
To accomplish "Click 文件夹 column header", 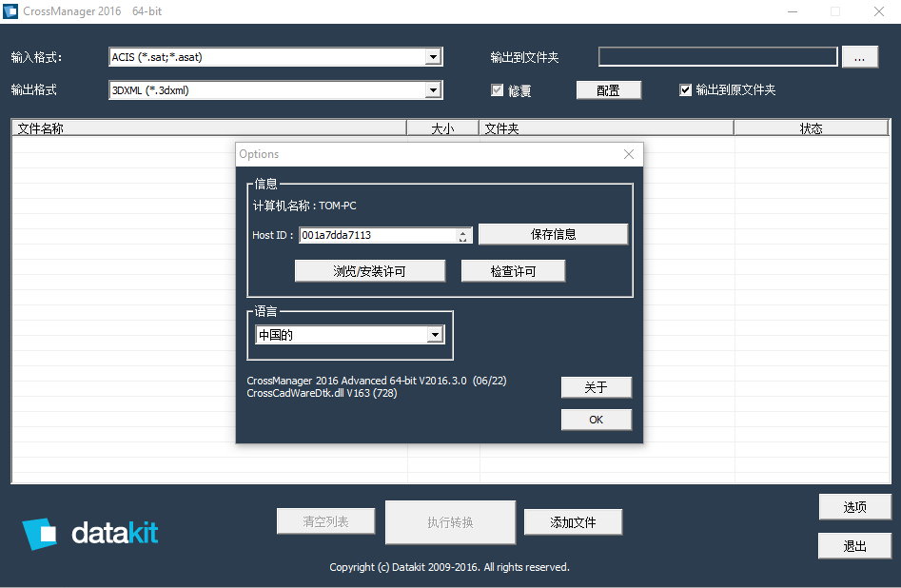I will [606, 128].
